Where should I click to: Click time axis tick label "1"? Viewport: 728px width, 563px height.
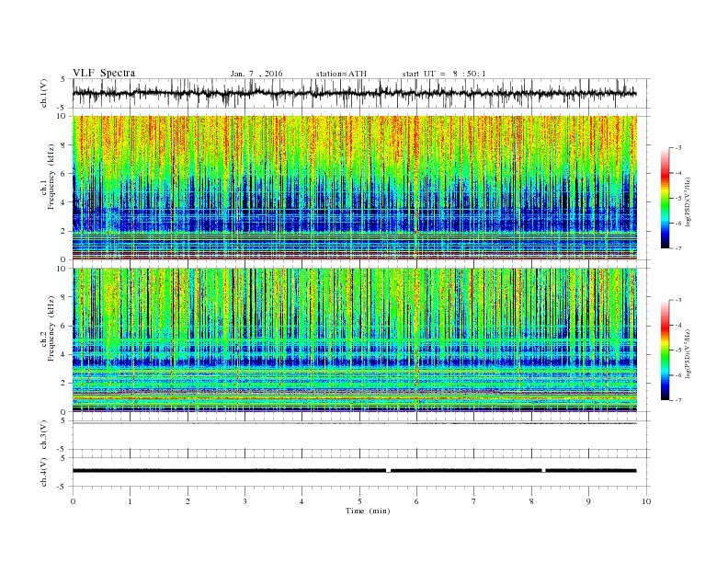click(130, 501)
